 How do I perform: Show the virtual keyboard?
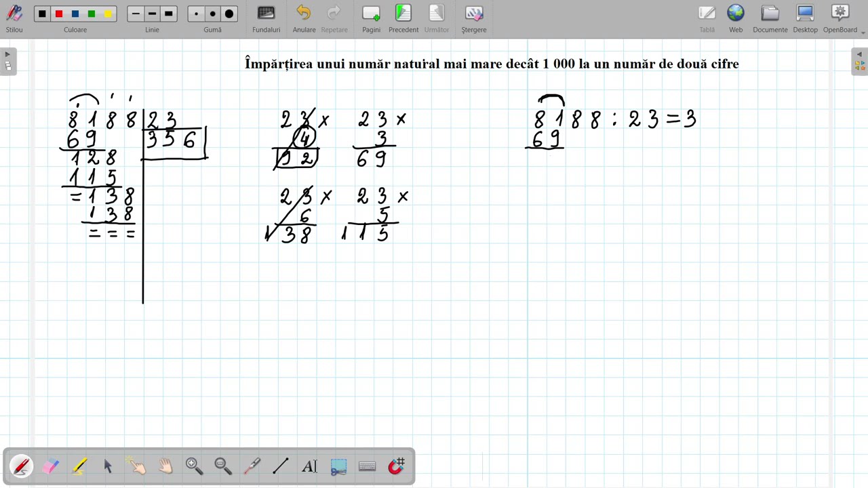367,466
